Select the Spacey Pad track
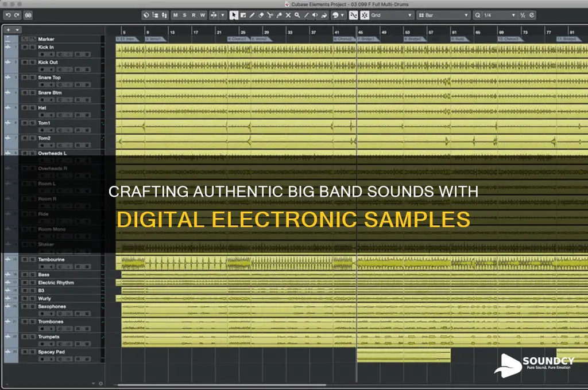This screenshot has height=390, width=588. [x=51, y=352]
